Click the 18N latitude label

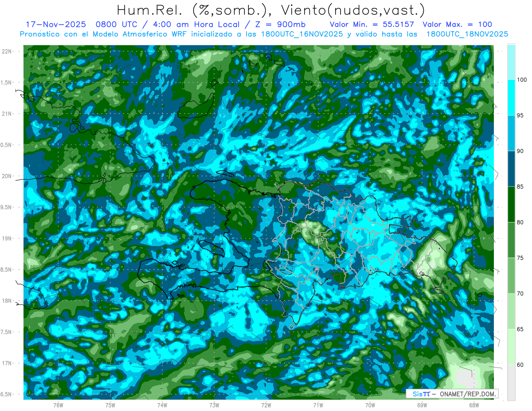pos(7,301)
